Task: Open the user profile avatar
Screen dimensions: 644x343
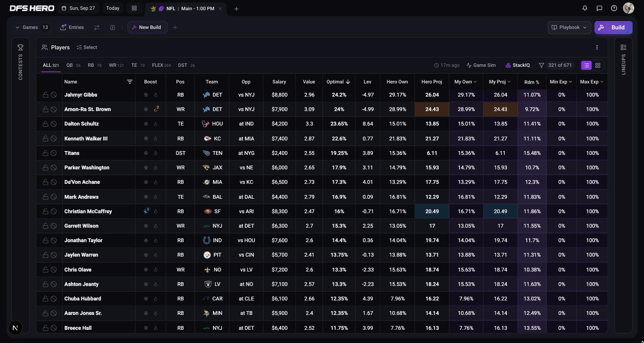Action: 628,8
